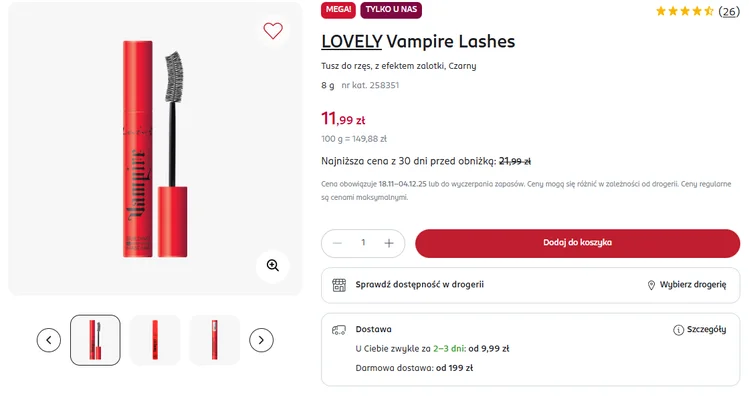This screenshot has height=401, width=749.
Task: Increase quantity with plus button
Action: pos(389,243)
